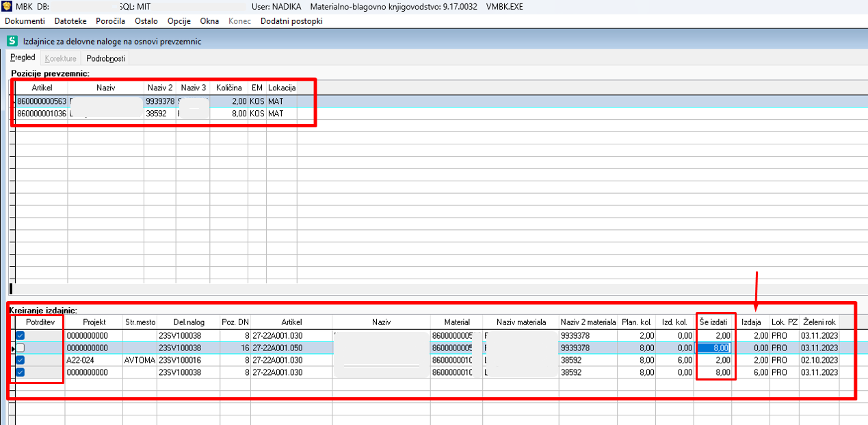The image size is (868, 425).
Task: Click the Projekt column header
Action: pos(94,322)
